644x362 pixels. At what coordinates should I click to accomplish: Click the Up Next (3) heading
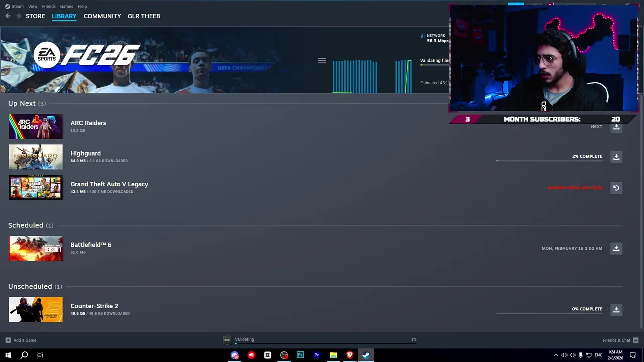click(27, 103)
